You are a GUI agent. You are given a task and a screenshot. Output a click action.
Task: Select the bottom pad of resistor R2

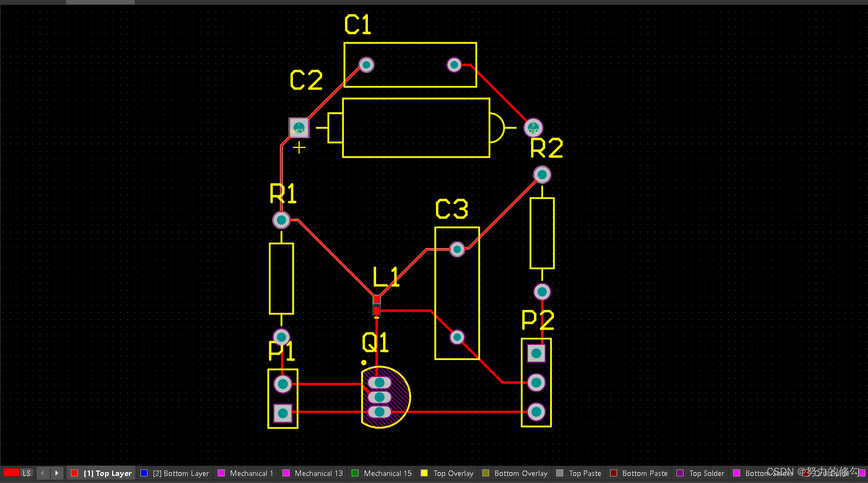point(542,292)
